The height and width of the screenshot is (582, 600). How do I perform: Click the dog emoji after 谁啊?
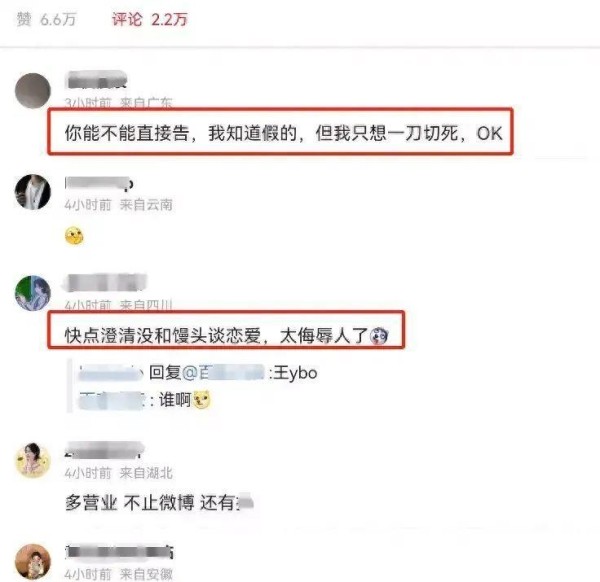point(202,400)
